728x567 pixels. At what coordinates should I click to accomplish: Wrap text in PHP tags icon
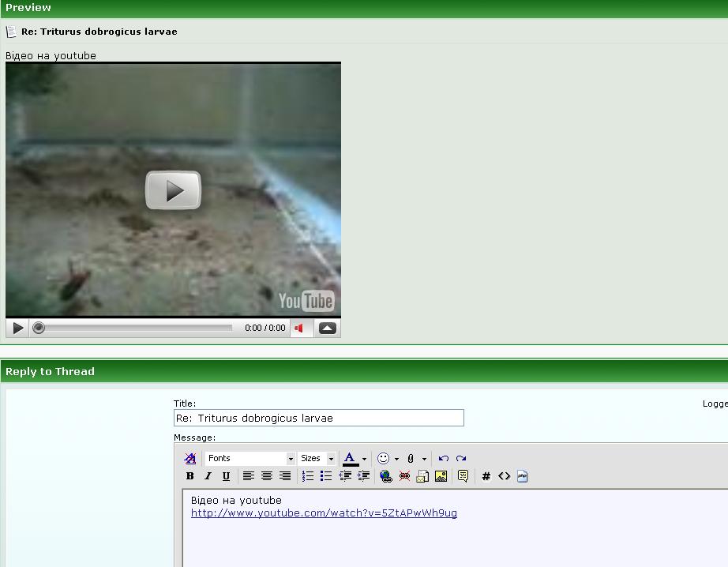tap(522, 476)
